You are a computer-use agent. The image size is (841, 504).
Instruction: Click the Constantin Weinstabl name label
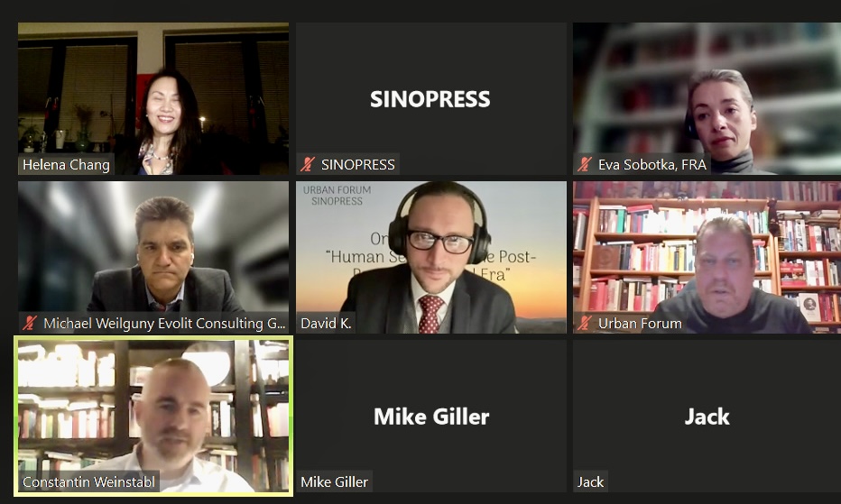(x=88, y=482)
